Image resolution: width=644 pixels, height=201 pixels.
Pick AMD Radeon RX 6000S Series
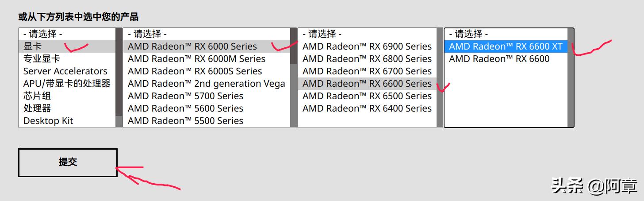pos(195,71)
